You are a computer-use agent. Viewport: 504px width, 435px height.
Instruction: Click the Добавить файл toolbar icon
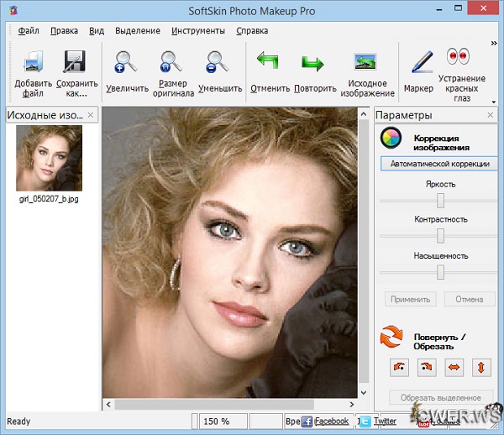click(34, 61)
